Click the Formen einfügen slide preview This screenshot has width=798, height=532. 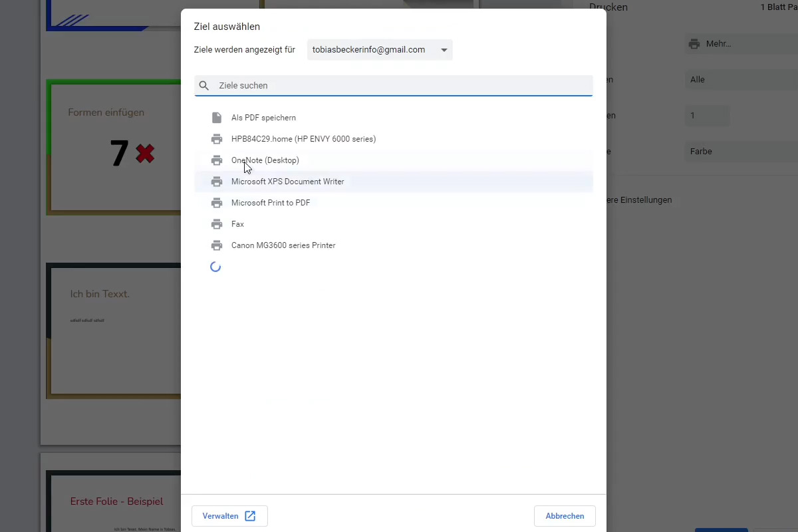pos(113,148)
